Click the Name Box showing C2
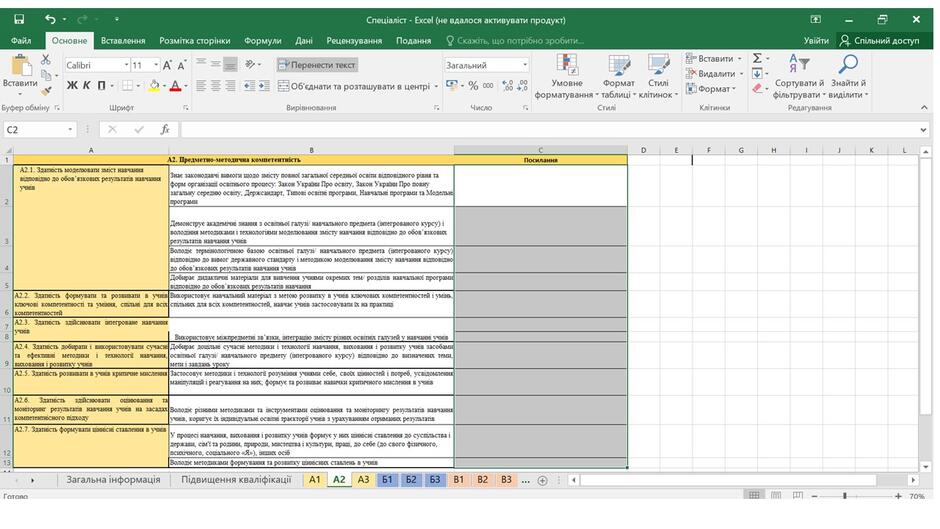 click(x=40, y=130)
